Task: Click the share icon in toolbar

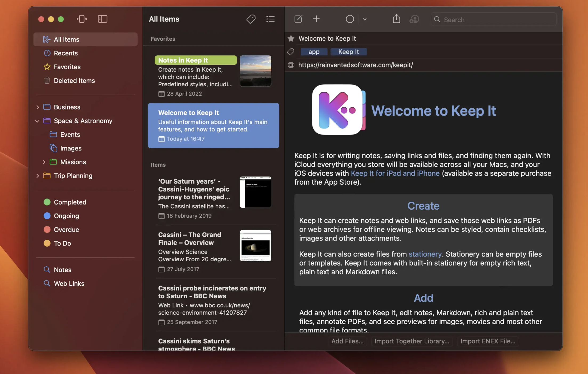Action: pyautogui.click(x=396, y=19)
